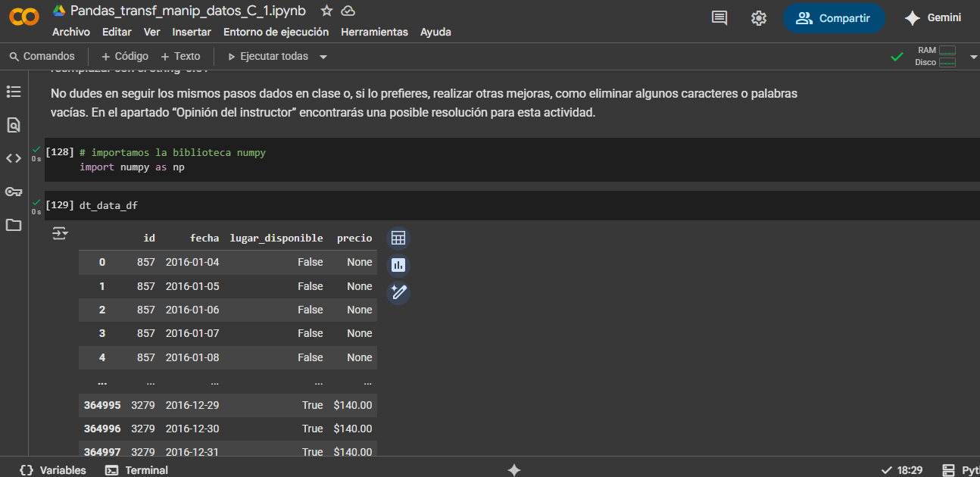The height and width of the screenshot is (477, 980).
Task: Expand the Ejecutar todas dropdown arrow
Action: 323,57
